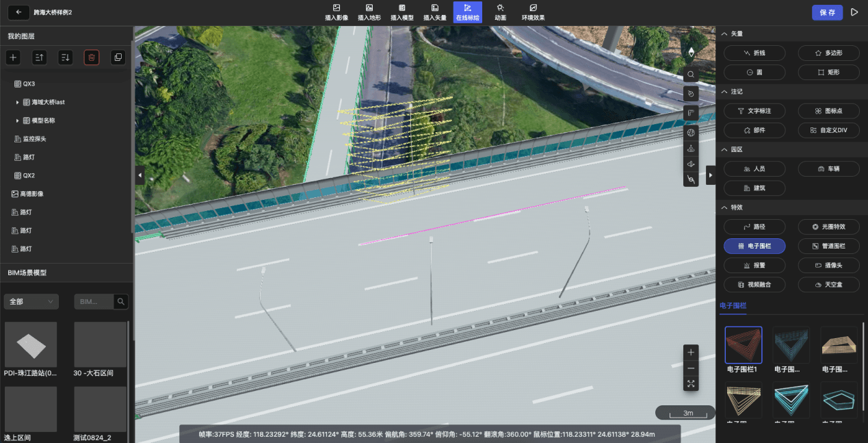
Task: Click the compass north arrow on map
Action: coord(691,52)
